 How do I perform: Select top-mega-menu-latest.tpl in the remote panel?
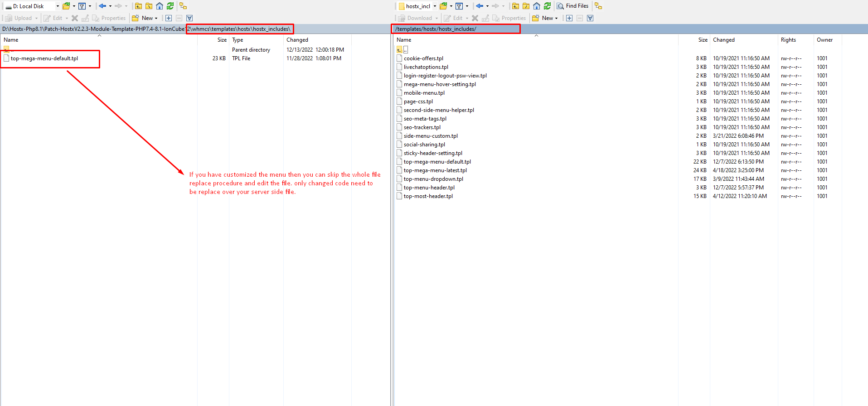click(435, 170)
